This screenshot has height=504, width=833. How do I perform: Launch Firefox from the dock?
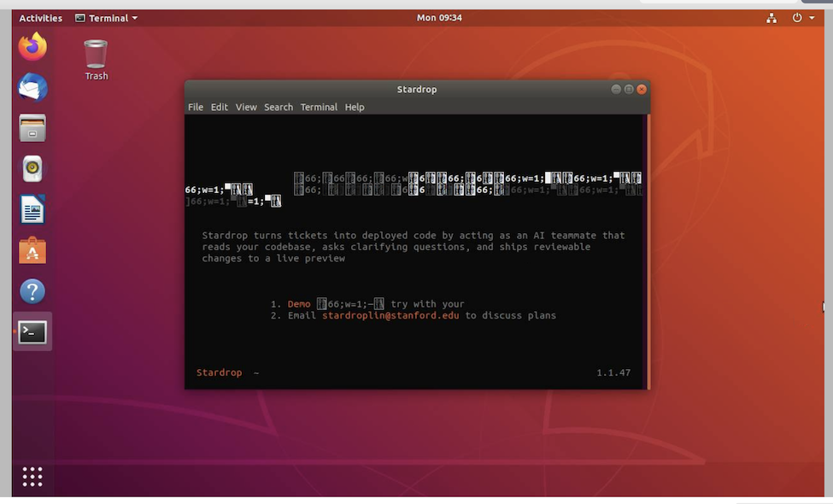point(32,47)
